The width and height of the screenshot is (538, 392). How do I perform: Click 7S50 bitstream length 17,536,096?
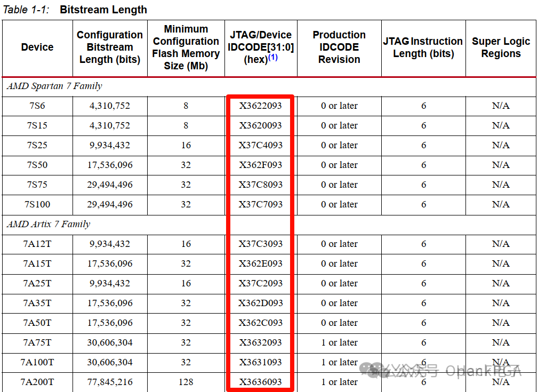110,165
